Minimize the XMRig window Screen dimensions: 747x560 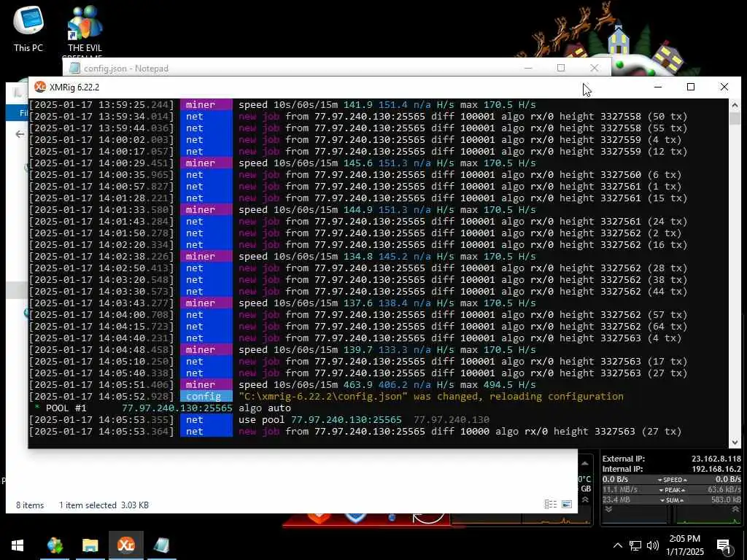658,87
